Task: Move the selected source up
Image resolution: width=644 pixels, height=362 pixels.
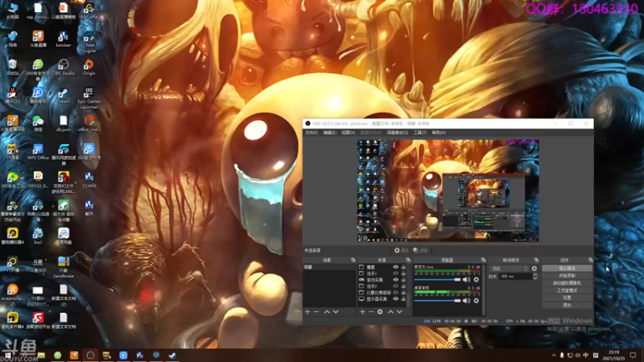Action: click(390, 312)
